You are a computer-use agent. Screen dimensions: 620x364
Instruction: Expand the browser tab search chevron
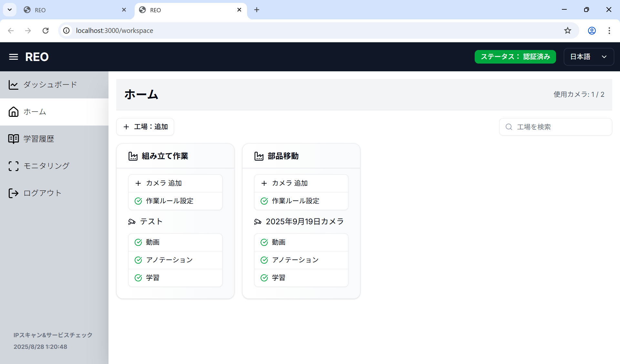click(x=10, y=10)
